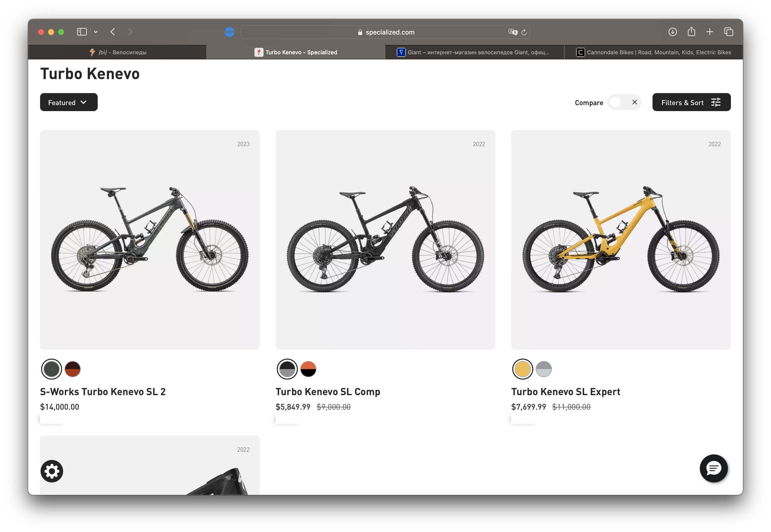Pick the grey Kenevo SL Expert color

(544, 369)
